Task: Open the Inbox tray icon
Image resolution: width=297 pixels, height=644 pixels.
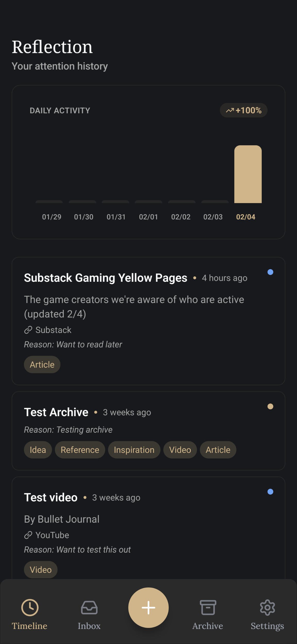Action: pyautogui.click(x=89, y=608)
